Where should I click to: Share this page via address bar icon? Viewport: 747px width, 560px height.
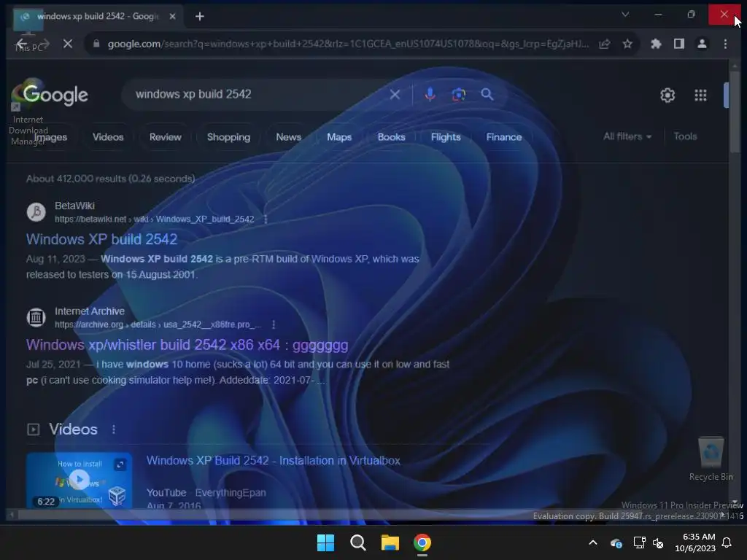coord(604,44)
